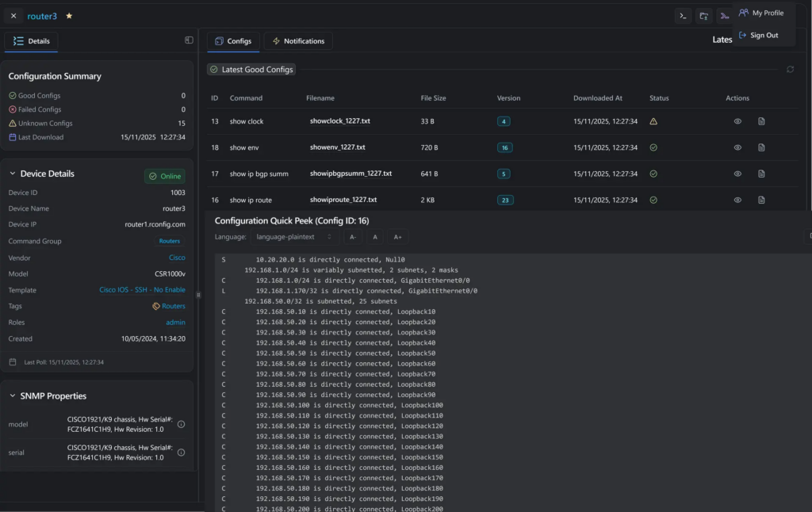812x512 pixels.
Task: Open My Profile menu entry
Action: [761, 13]
